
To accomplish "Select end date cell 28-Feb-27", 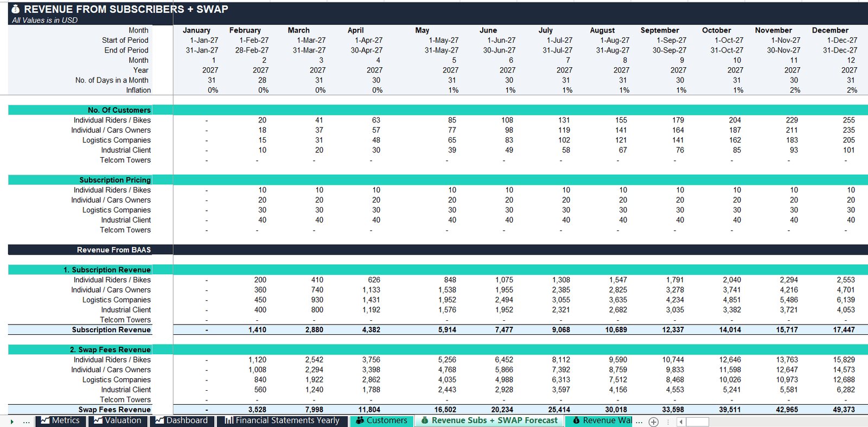I will pyautogui.click(x=252, y=50).
